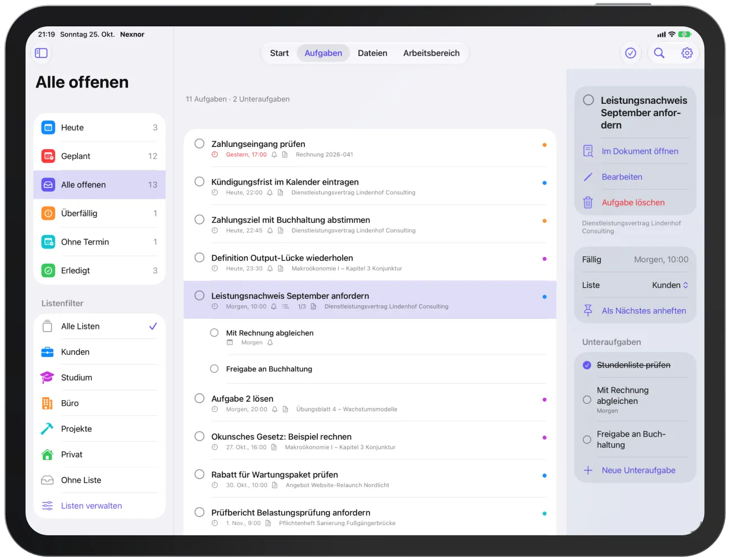Viewport: 730px width, 560px height.
Task: Switch to the Arbeitsbereich tab
Action: click(431, 53)
